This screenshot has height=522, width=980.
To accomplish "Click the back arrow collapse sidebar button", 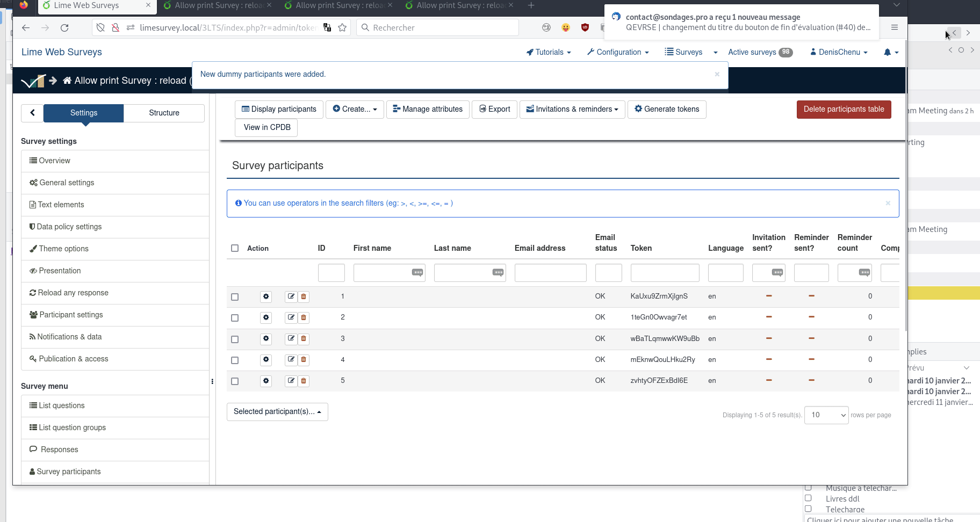I will click(32, 113).
